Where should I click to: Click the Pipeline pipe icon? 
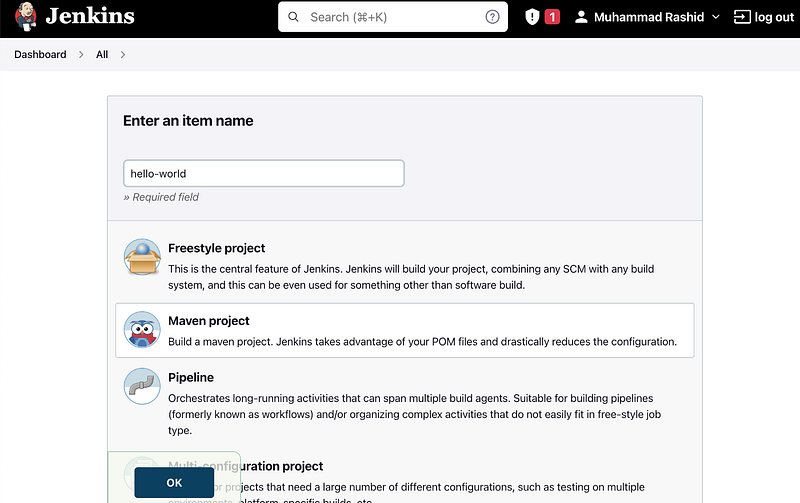[x=142, y=386]
